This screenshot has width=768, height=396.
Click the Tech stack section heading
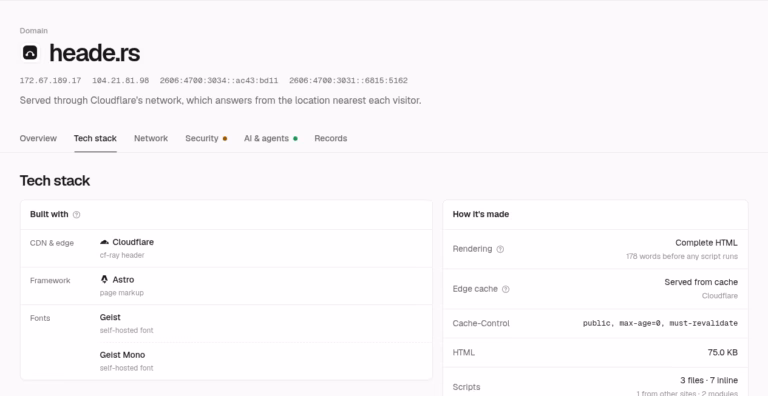(55, 181)
